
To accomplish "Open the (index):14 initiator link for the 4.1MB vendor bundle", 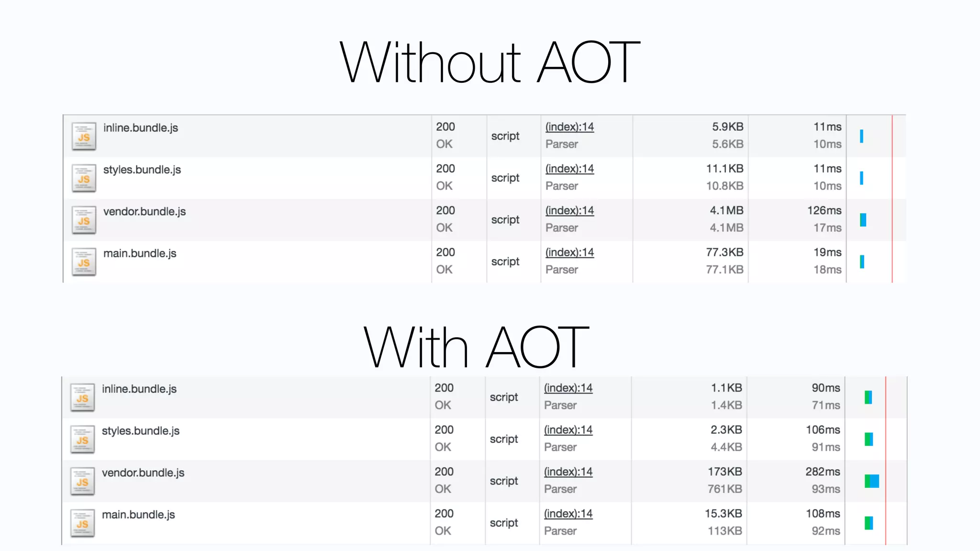I will click(569, 210).
